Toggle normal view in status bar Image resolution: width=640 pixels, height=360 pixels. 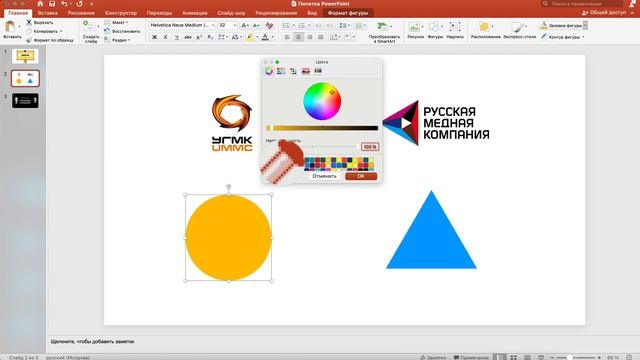(500, 357)
